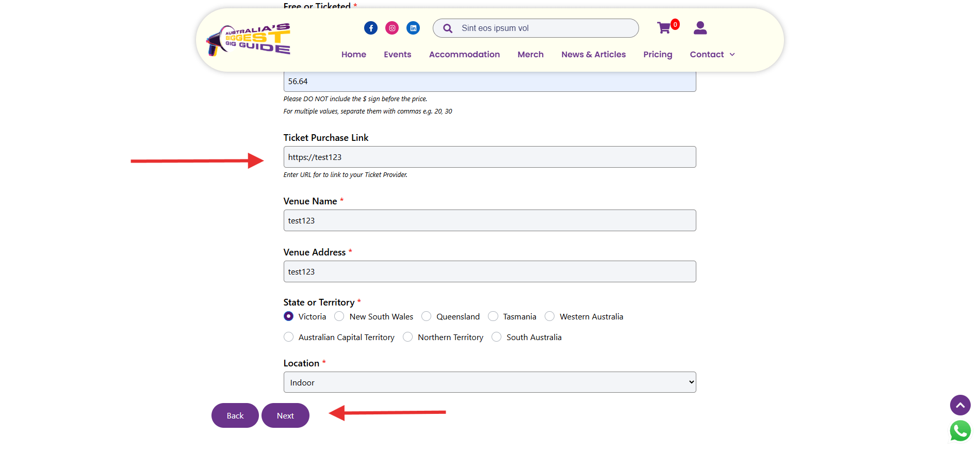Screen dimensions: 980x450
Task: Open the Accommodation menu item
Action: pos(464,55)
